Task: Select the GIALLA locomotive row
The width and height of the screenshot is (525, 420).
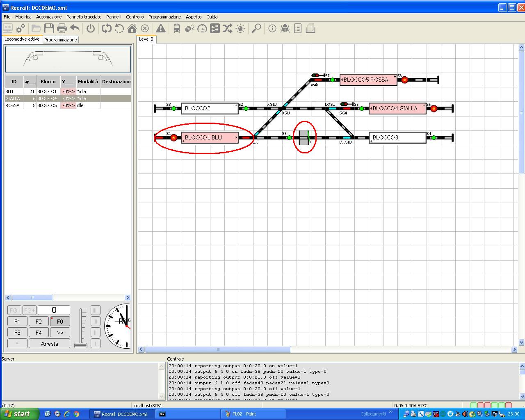Action: coord(68,98)
